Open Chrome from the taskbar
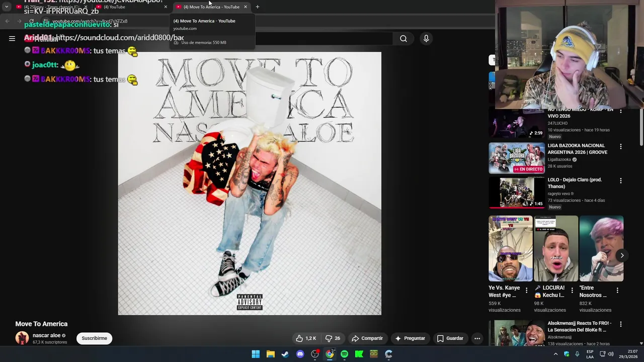 (330, 354)
